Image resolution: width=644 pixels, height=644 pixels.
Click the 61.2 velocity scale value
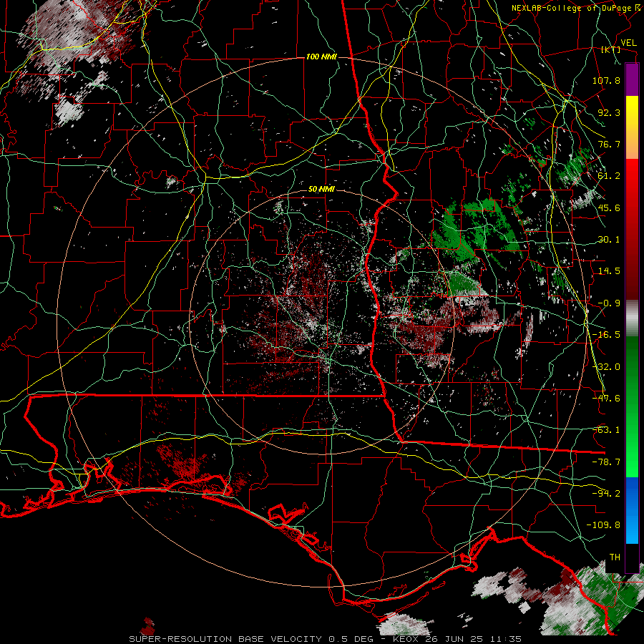pos(609,176)
